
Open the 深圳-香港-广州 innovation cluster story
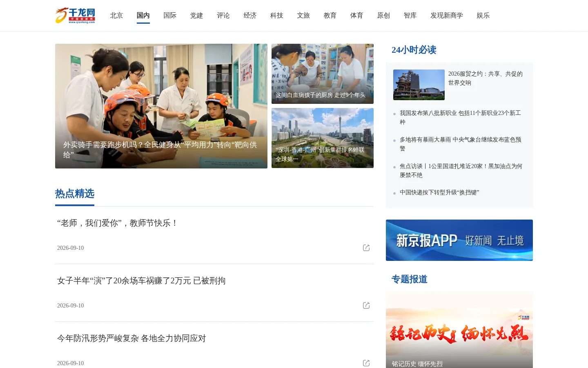pyautogui.click(x=323, y=138)
